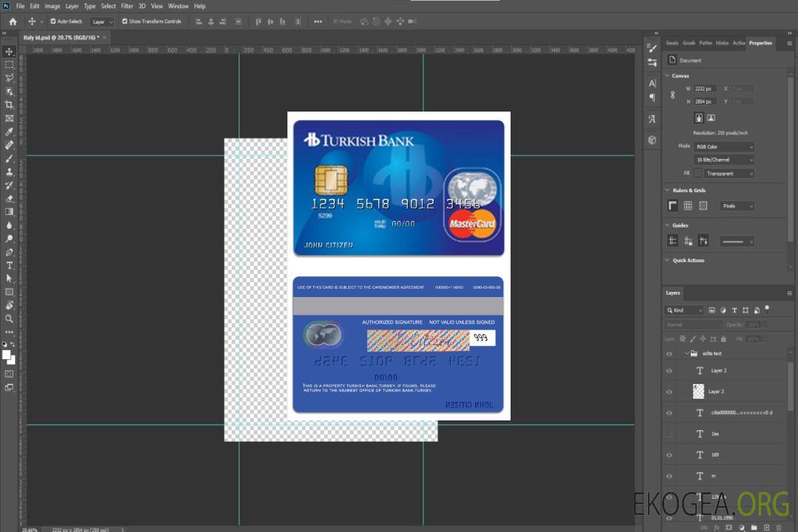Collapse the Guides section

click(667, 225)
